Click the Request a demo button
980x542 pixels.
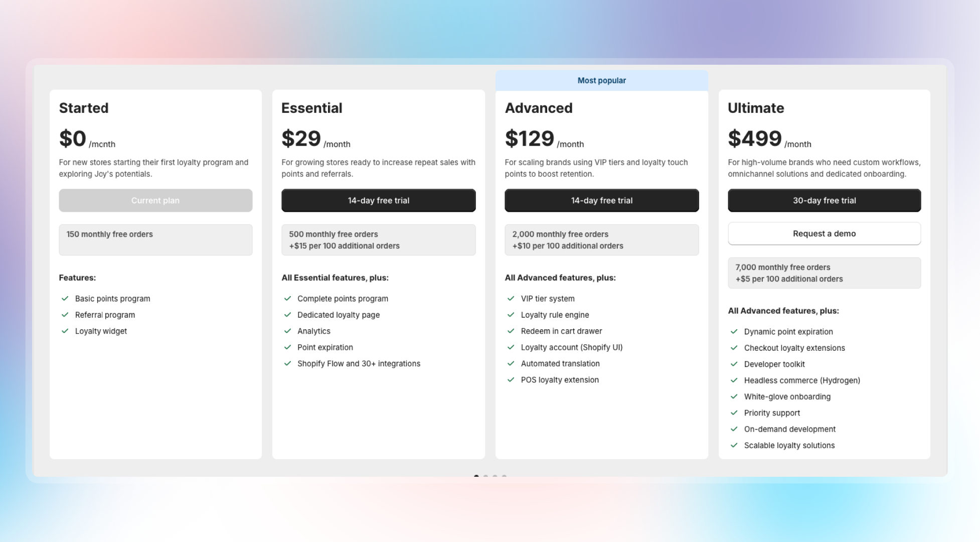coord(824,233)
